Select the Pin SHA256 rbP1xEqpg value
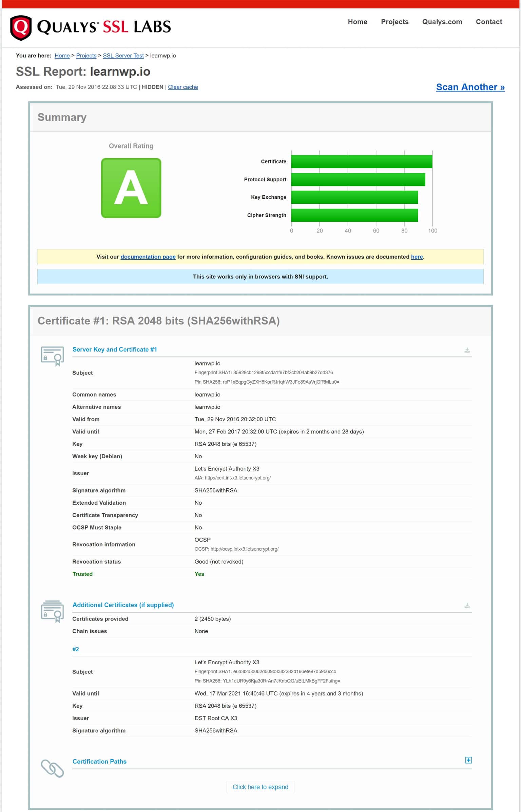 [267, 382]
